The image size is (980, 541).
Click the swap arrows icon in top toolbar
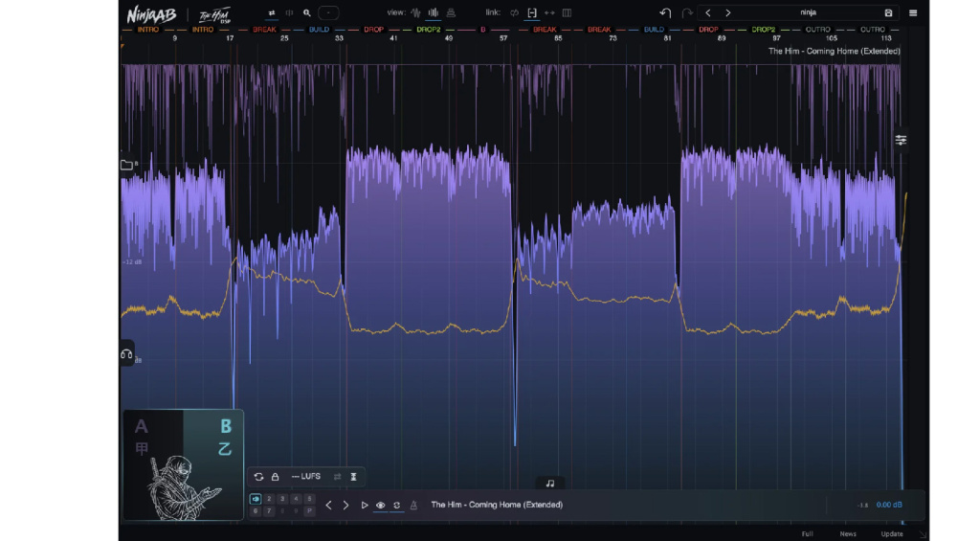(272, 12)
